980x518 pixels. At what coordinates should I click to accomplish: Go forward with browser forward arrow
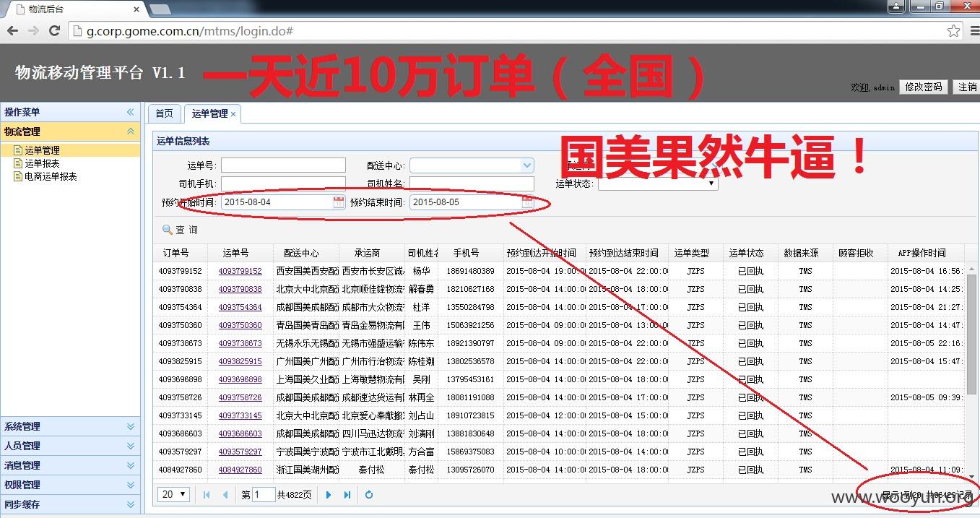(x=33, y=31)
